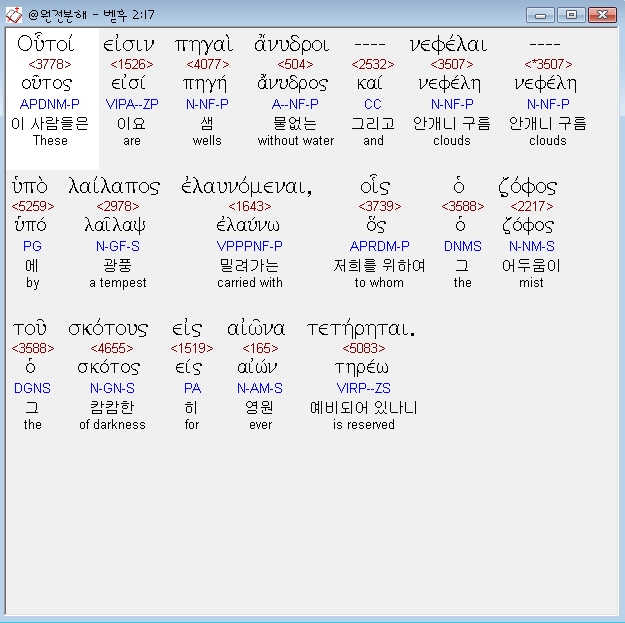The width and height of the screenshot is (625, 623).
Task: Select the Greek word ἐλαυνόμεναι
Action: [x=246, y=186]
